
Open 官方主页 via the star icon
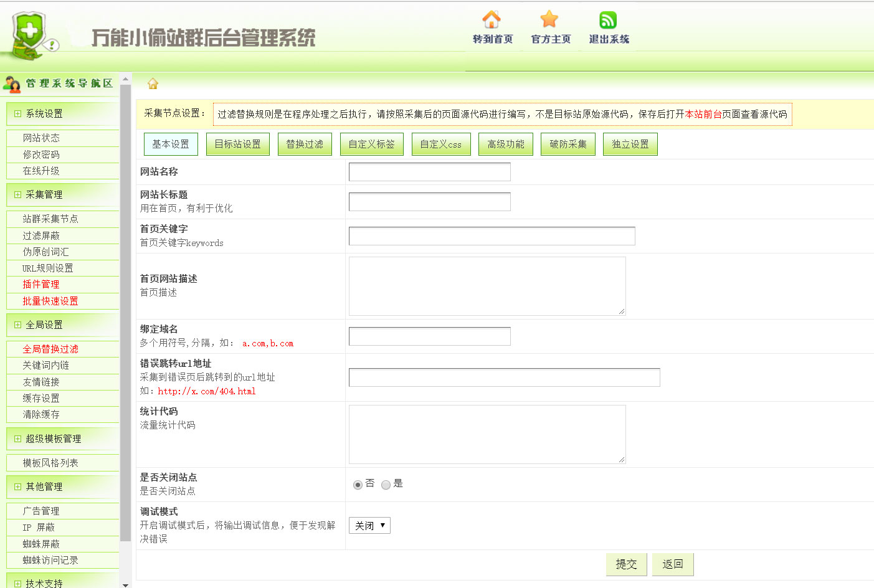(549, 21)
